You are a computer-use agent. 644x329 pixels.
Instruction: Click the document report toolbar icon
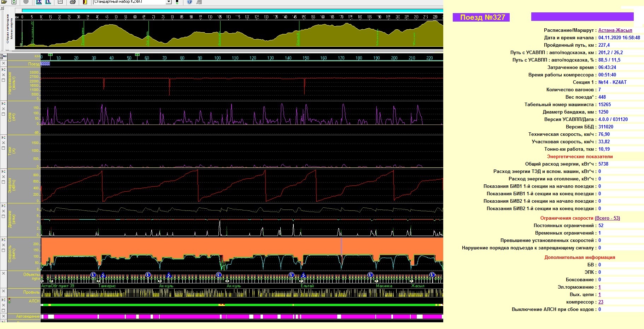(60, 2)
